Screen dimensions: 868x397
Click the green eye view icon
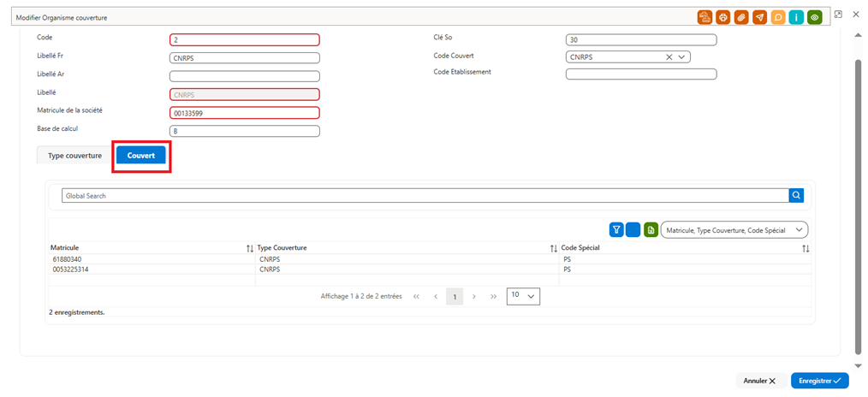tap(814, 18)
